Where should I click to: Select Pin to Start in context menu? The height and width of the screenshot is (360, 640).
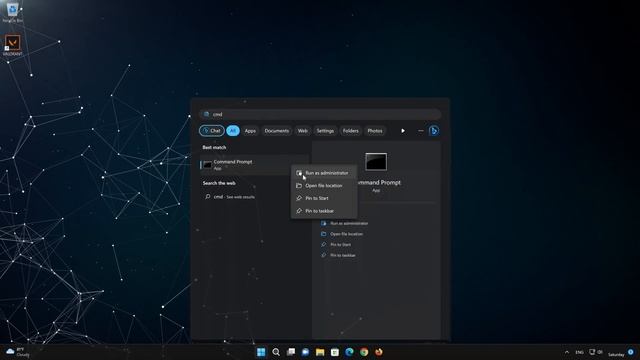[x=324, y=198]
